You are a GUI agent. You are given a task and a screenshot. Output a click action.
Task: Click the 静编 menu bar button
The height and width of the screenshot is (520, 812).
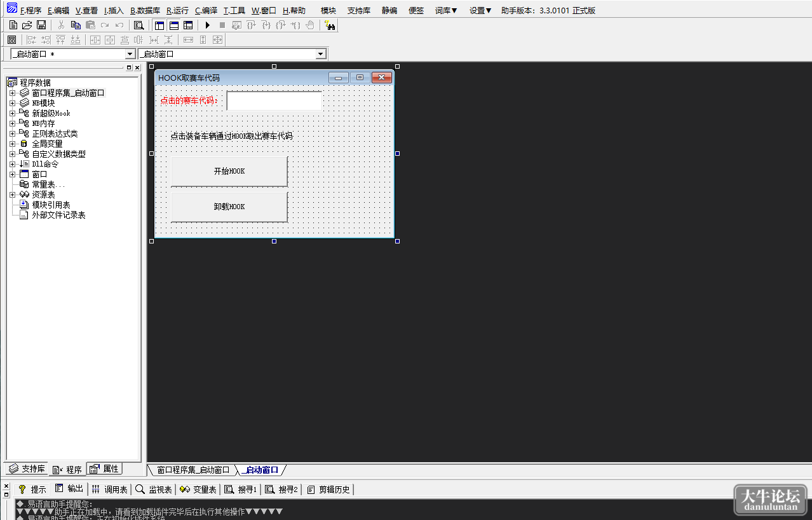(389, 10)
